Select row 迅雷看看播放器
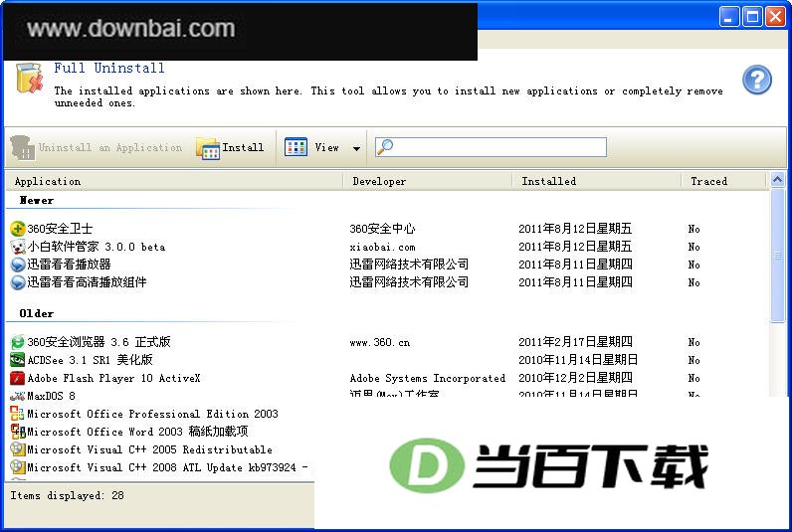 point(70,265)
